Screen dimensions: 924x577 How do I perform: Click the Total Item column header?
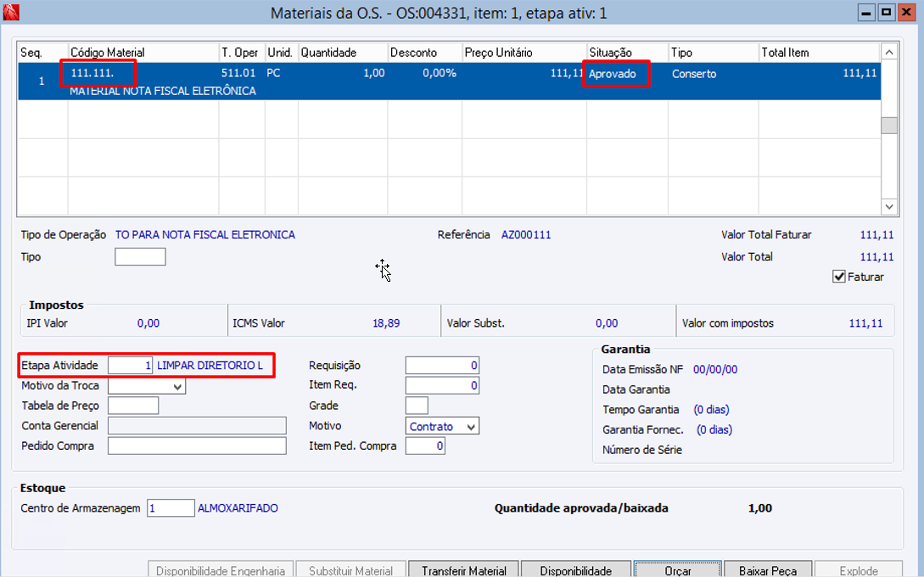820,53
